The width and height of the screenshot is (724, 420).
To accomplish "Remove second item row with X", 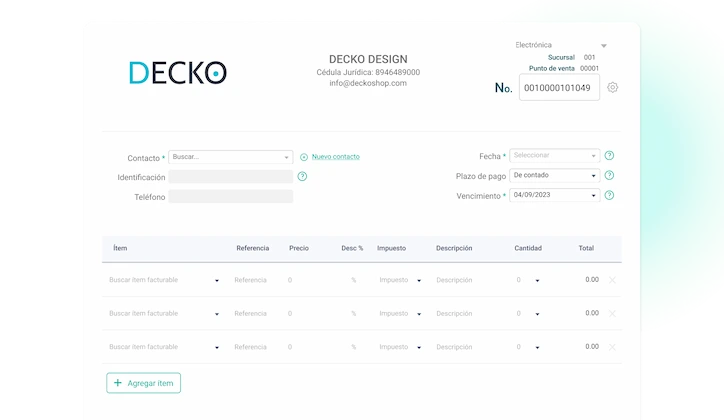I will coord(612,314).
